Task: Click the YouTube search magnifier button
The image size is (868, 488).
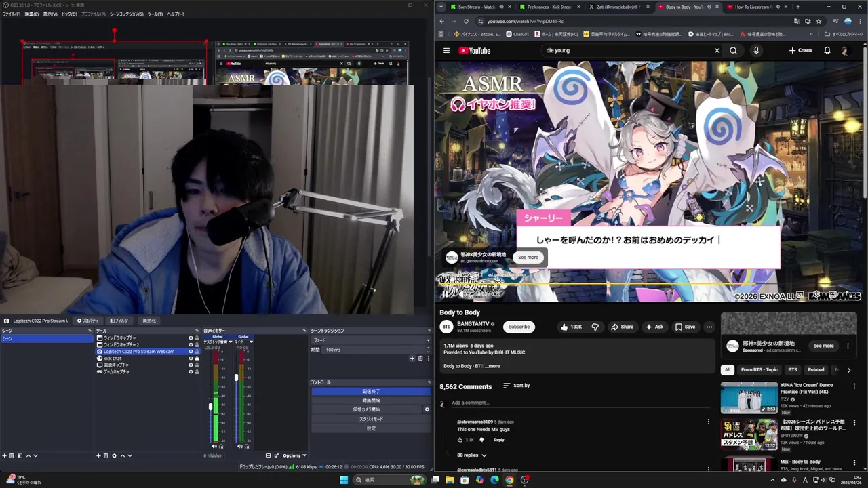Action: coord(733,50)
